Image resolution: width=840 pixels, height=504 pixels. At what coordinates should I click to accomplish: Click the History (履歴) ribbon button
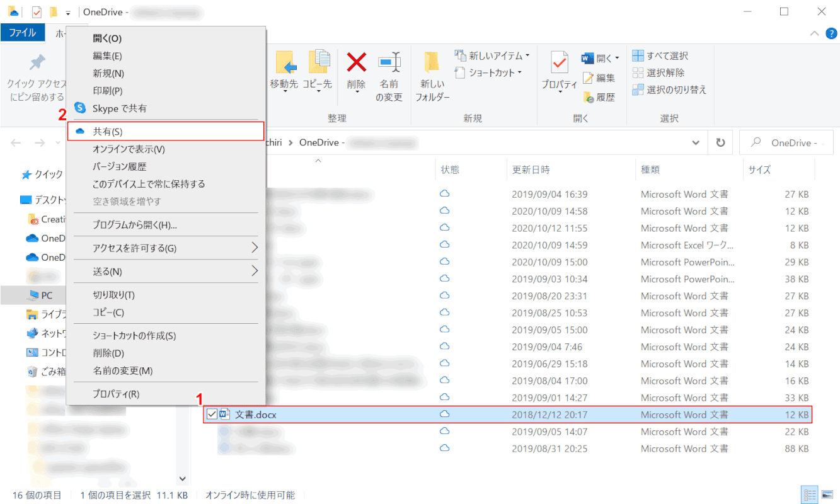[599, 97]
